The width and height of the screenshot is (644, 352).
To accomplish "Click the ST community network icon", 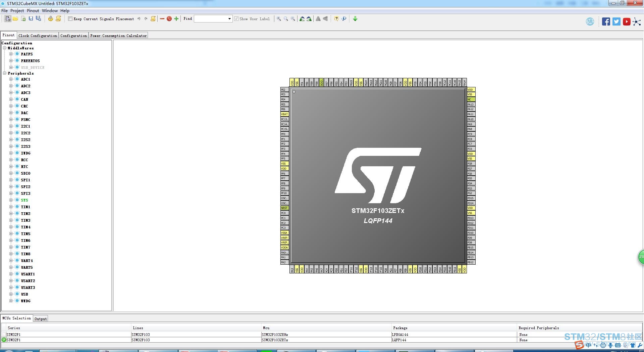I will [637, 22].
